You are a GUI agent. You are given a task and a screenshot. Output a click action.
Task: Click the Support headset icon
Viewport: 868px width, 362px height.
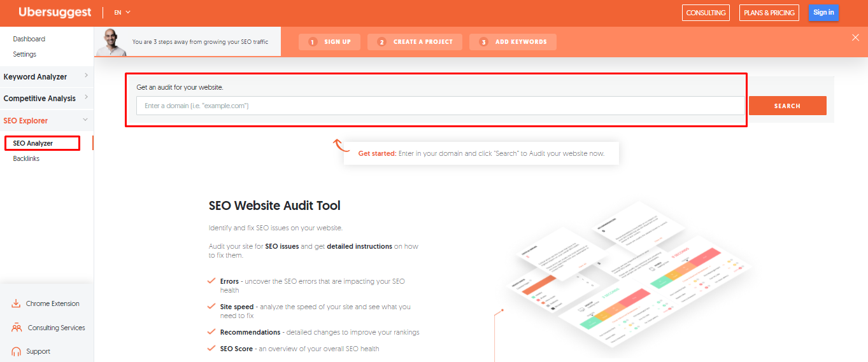coord(17,351)
